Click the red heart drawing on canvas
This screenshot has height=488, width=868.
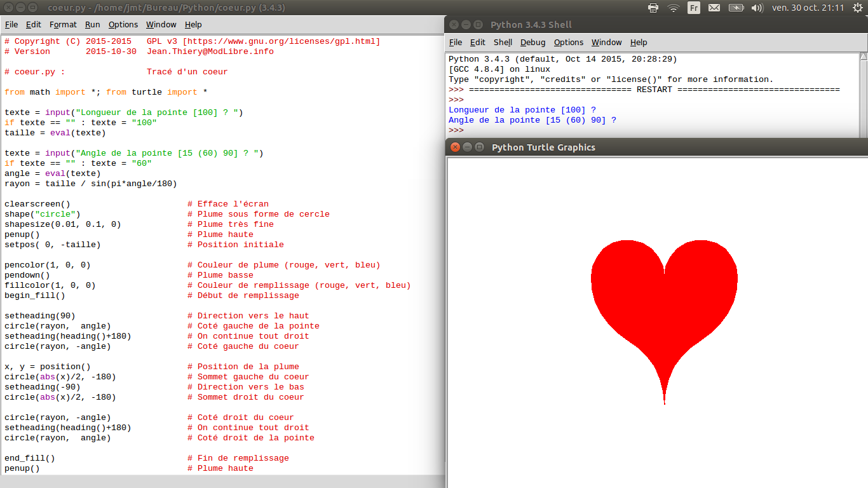[664, 305]
